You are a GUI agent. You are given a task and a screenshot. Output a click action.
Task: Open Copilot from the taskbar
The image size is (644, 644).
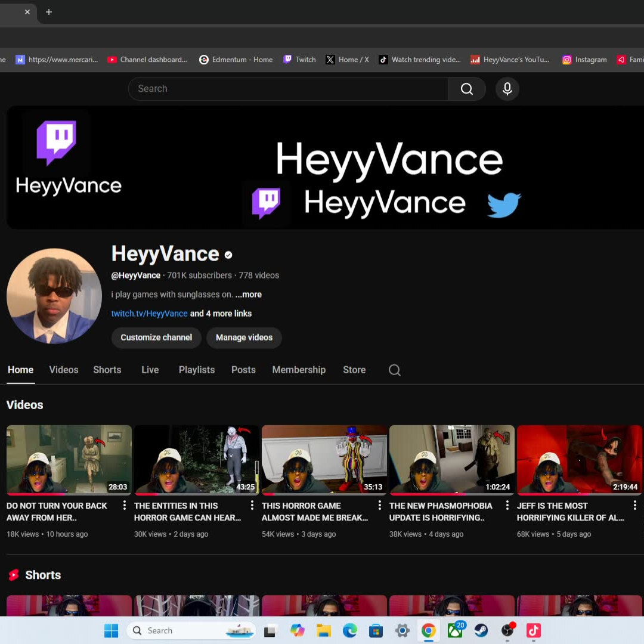coord(298,630)
